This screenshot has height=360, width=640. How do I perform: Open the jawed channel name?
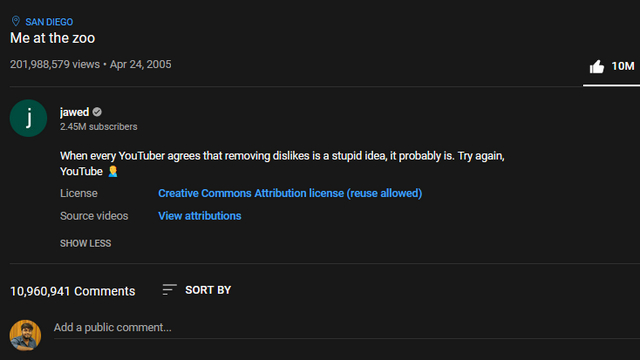pyautogui.click(x=74, y=112)
